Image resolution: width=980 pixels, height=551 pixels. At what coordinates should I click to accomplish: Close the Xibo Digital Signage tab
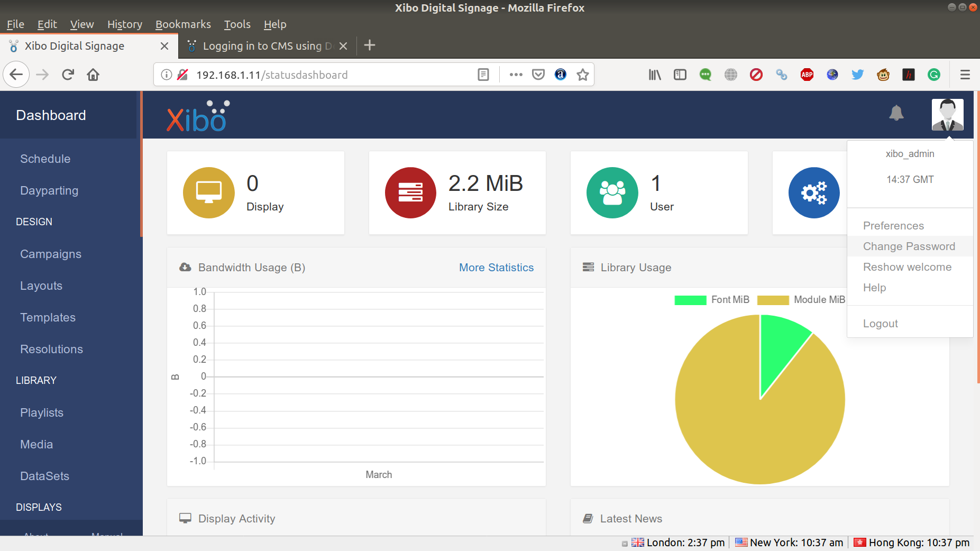[x=164, y=46]
